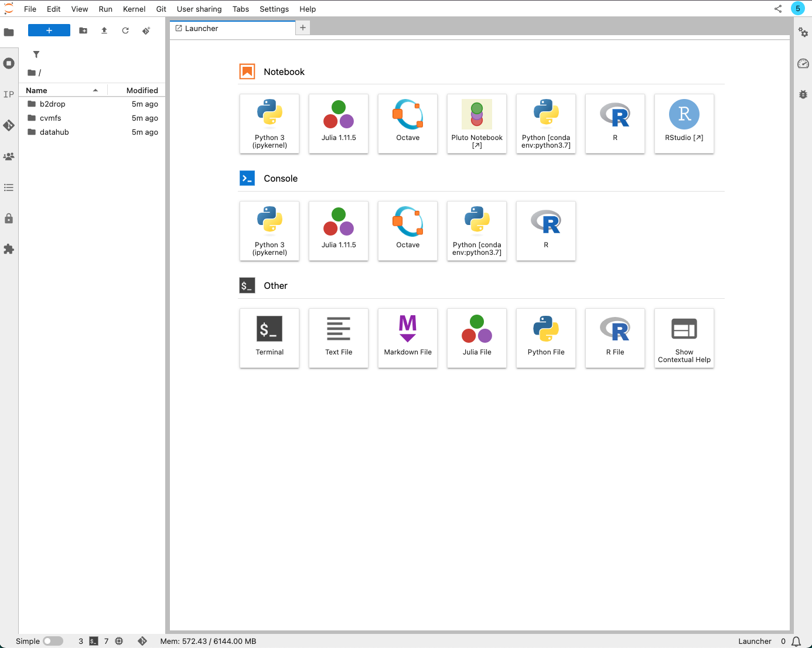Viewport: 812px width, 648px height.
Task: Create a Julia 1.11.5 notebook
Action: (x=339, y=124)
